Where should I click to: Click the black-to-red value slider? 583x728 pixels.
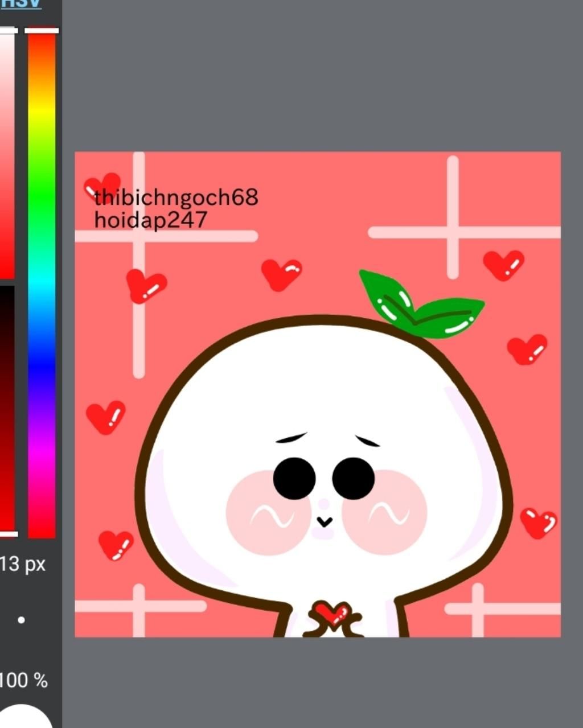tap(7, 410)
